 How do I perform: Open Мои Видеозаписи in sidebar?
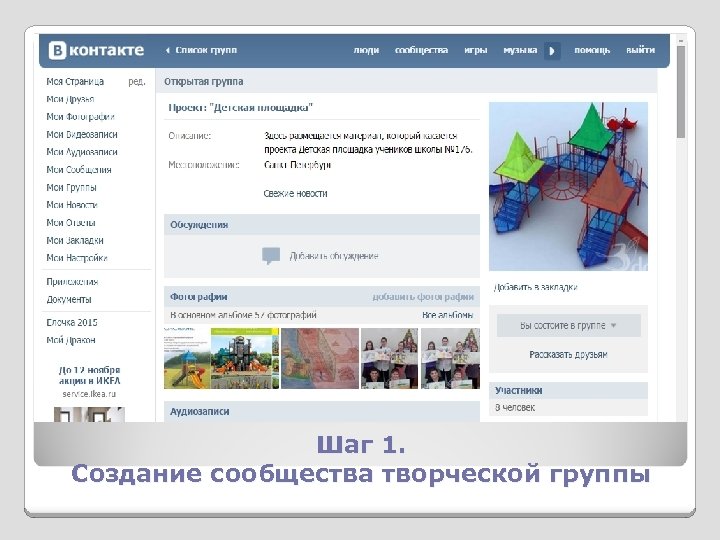(82, 135)
